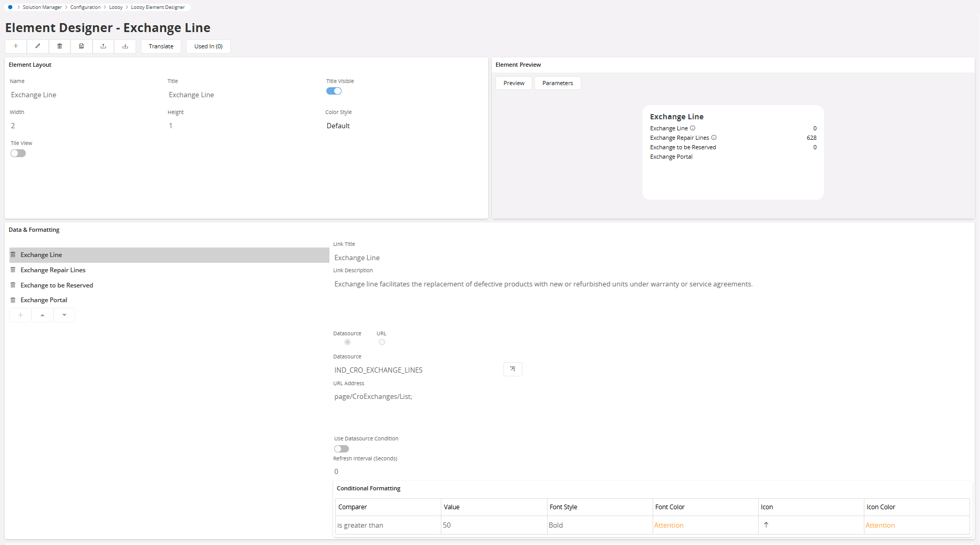Viewport: 980px width, 545px height.
Task: Move selected link up with the up arrow
Action: (x=43, y=315)
